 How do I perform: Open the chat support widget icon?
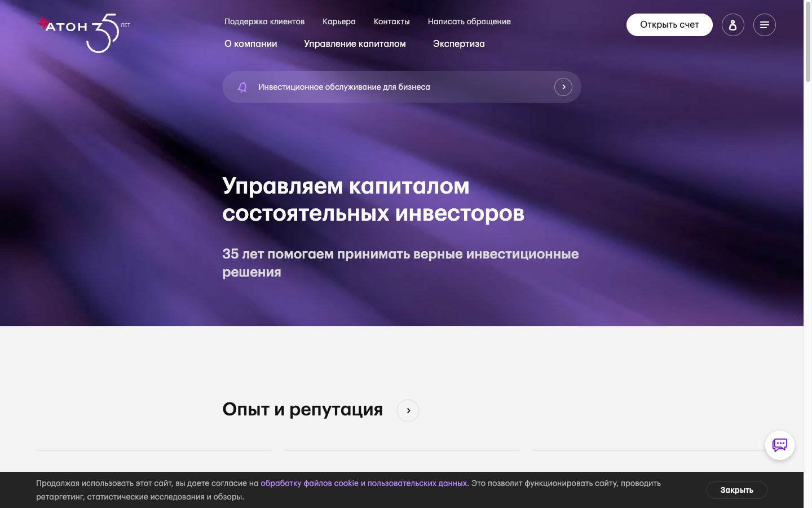780,445
